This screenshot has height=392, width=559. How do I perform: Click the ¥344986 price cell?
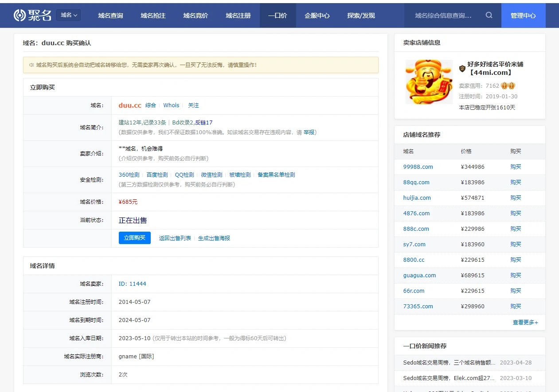(473, 167)
